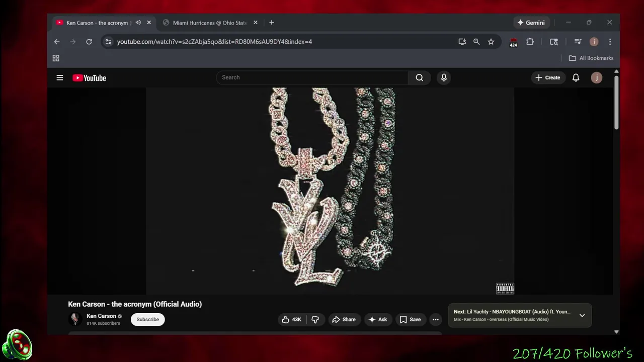The height and width of the screenshot is (362, 644).
Task: Click the YouTube search magnifier button
Action: pos(419,77)
